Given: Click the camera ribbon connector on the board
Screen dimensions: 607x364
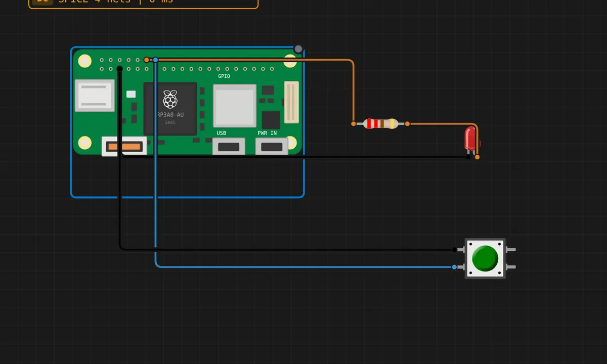Looking at the screenshot, I should coord(292,103).
